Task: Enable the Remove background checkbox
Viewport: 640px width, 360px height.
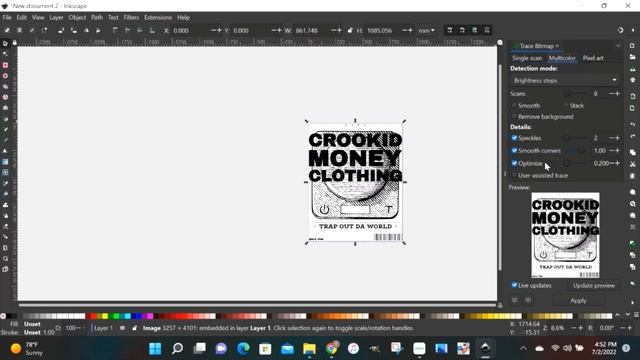Action: click(514, 117)
